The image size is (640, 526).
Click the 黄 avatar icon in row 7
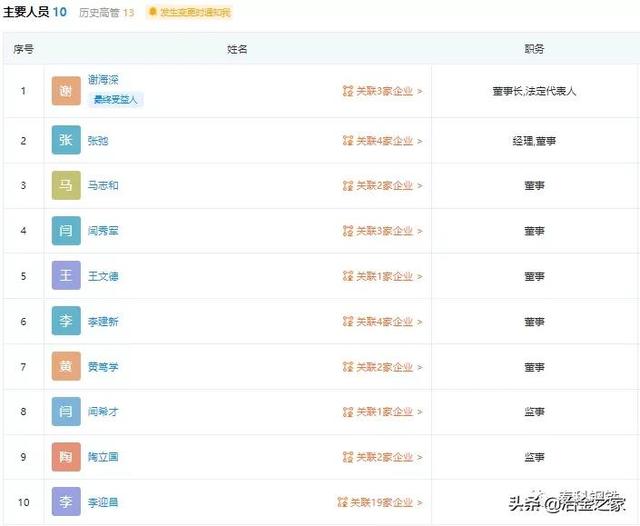tap(66, 366)
